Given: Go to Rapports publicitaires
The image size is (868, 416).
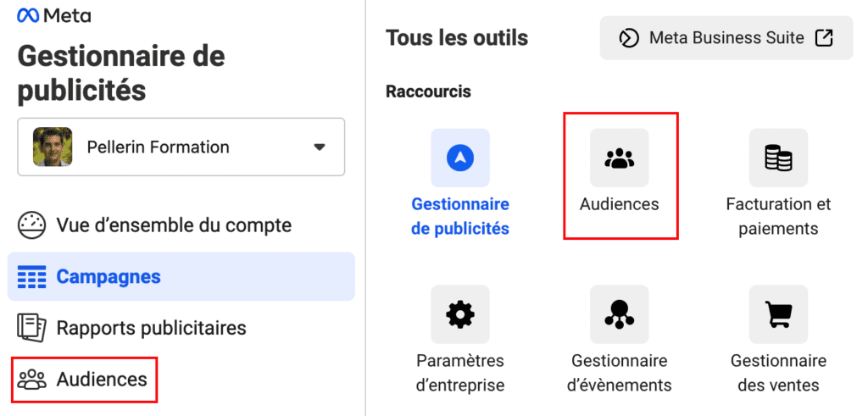Looking at the screenshot, I should point(151,328).
